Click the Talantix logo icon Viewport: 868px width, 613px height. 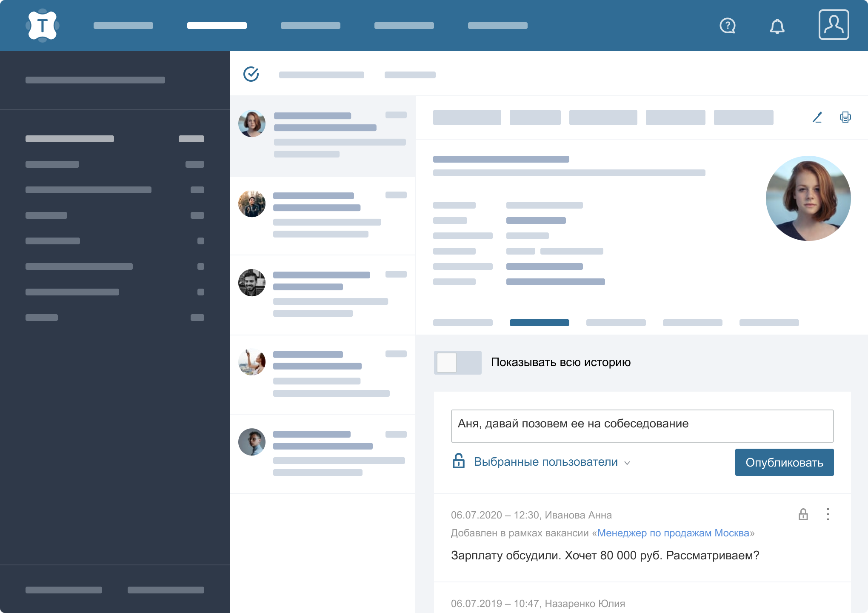(x=42, y=26)
